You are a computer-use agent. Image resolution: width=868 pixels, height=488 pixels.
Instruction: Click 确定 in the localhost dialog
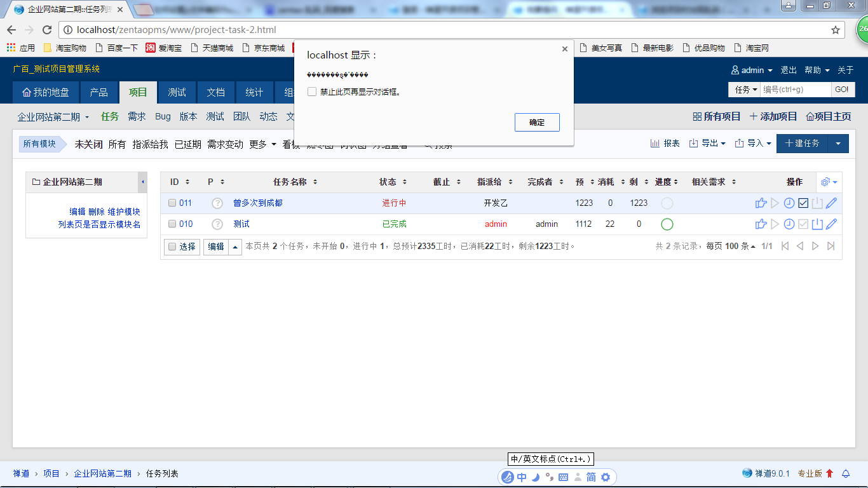(537, 123)
